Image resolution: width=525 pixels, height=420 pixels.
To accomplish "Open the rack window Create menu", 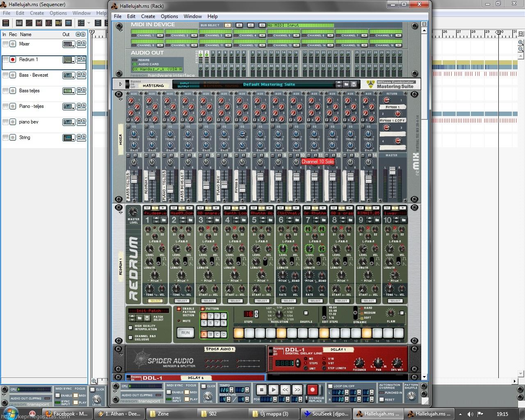I will click(148, 16).
